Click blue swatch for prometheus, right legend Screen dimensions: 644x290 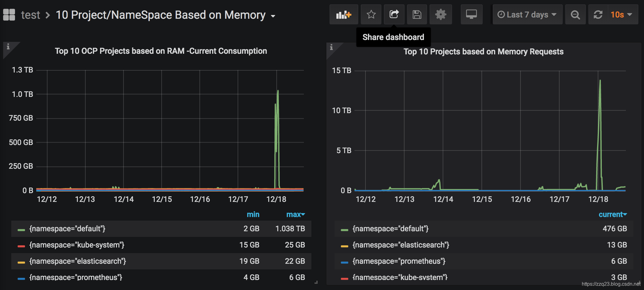(345, 262)
